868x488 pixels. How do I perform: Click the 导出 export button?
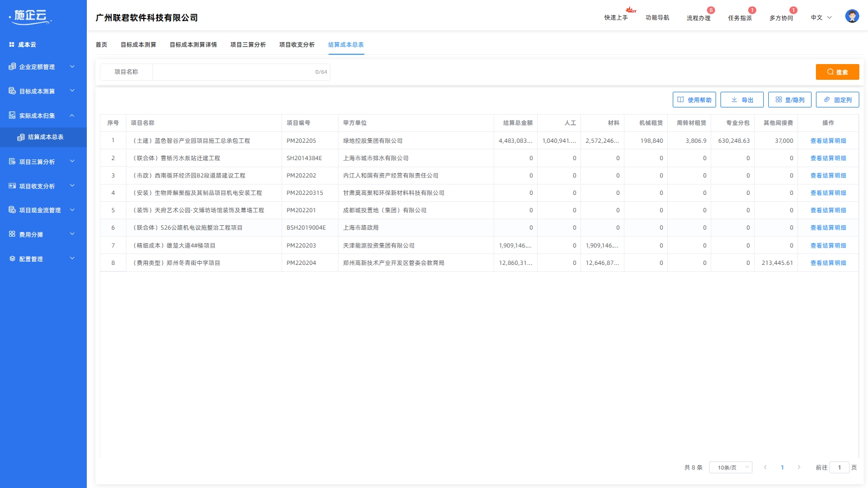pos(742,100)
